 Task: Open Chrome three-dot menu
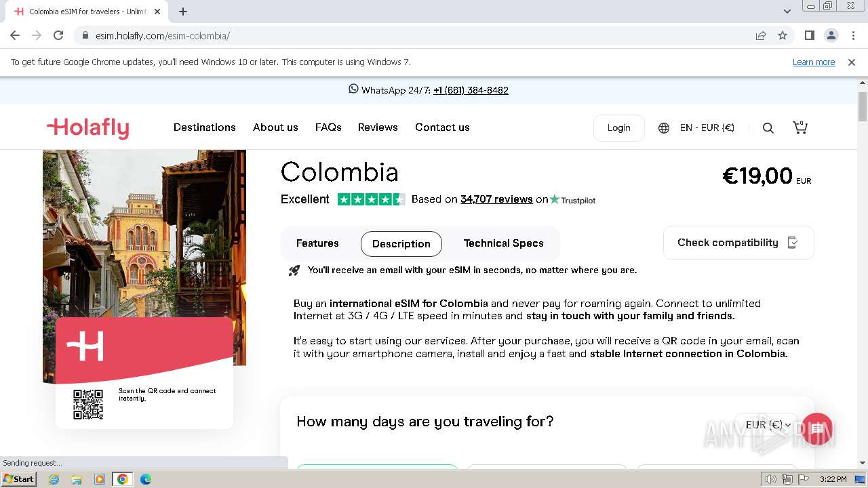point(853,35)
